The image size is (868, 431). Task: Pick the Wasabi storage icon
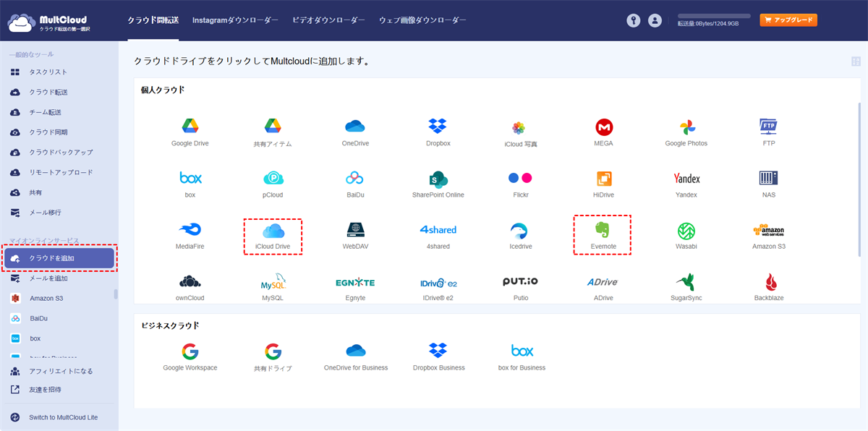coord(686,236)
